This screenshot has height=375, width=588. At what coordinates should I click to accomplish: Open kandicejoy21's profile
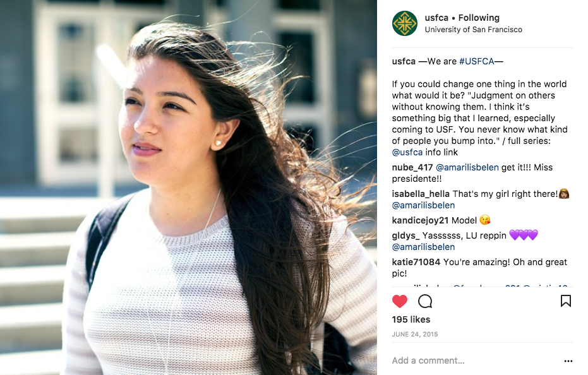click(420, 220)
